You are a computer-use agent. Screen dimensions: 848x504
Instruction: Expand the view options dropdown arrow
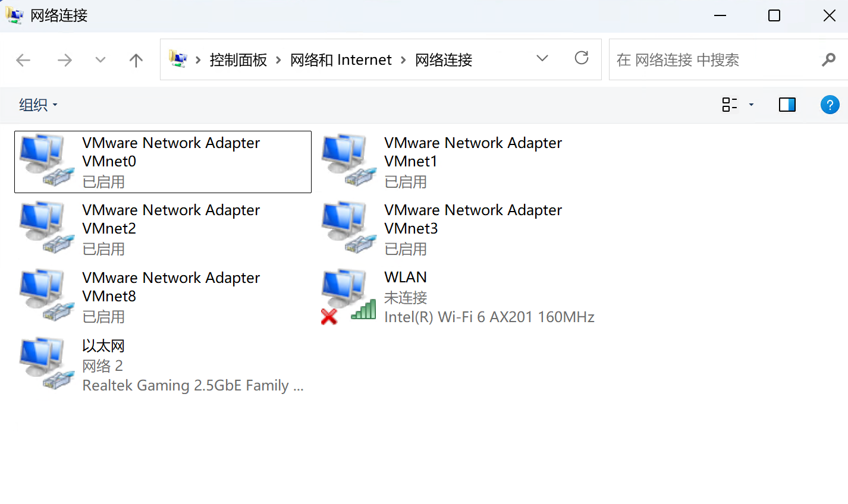point(751,105)
